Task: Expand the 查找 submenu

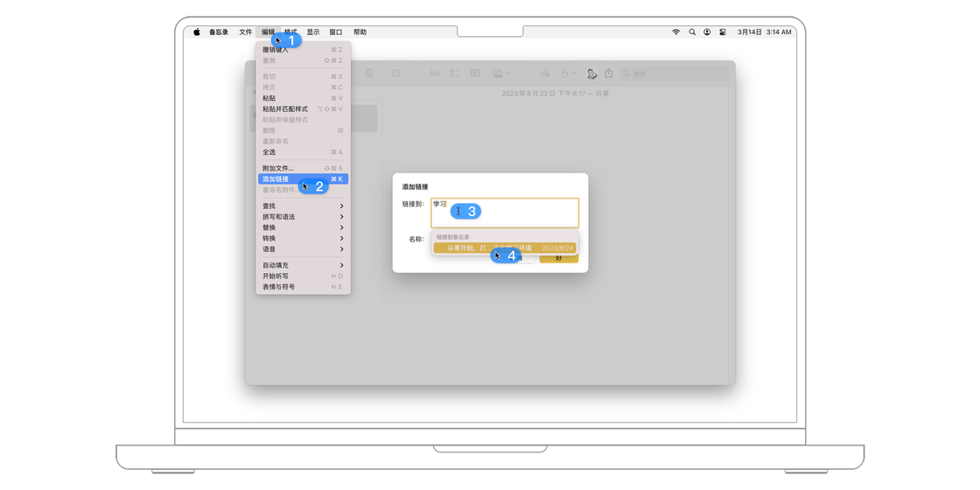Action: pyautogui.click(x=303, y=206)
